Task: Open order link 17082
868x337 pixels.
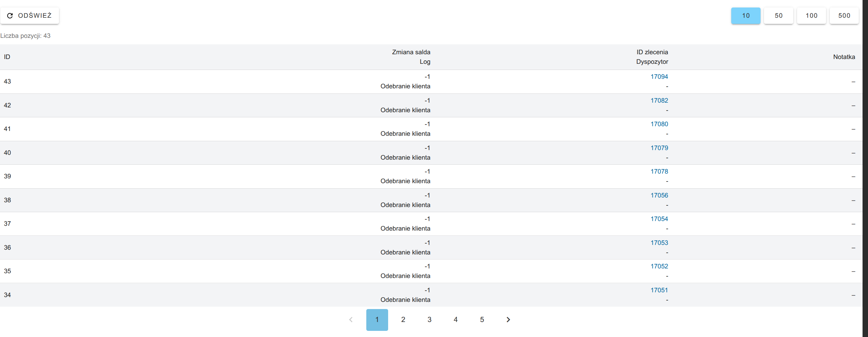Action: pyautogui.click(x=659, y=101)
